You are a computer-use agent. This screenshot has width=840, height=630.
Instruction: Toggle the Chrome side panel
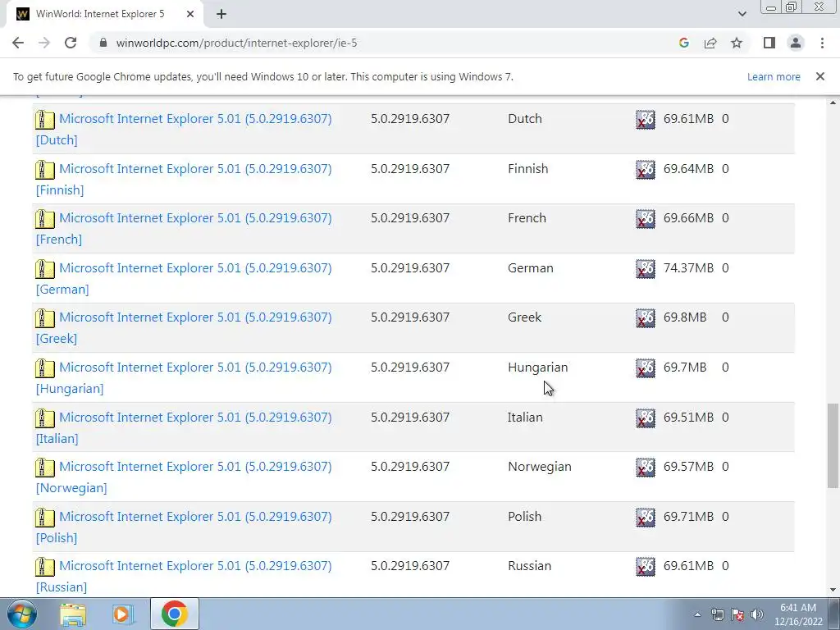point(769,43)
